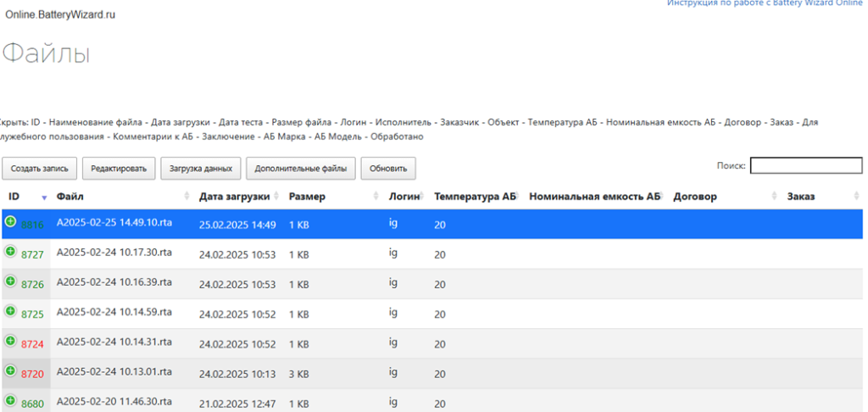Expand row 8816 with green plus icon
868x412 pixels.
[10, 221]
